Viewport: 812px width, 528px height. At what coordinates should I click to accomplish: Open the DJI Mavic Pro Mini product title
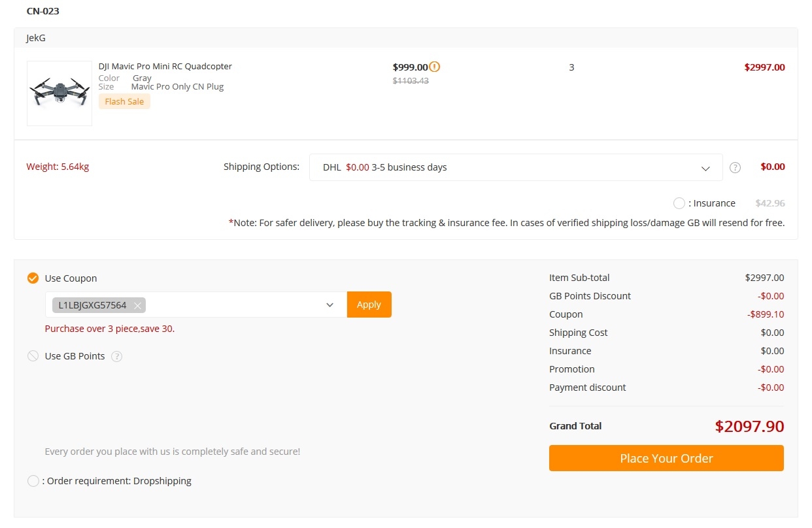pos(165,66)
